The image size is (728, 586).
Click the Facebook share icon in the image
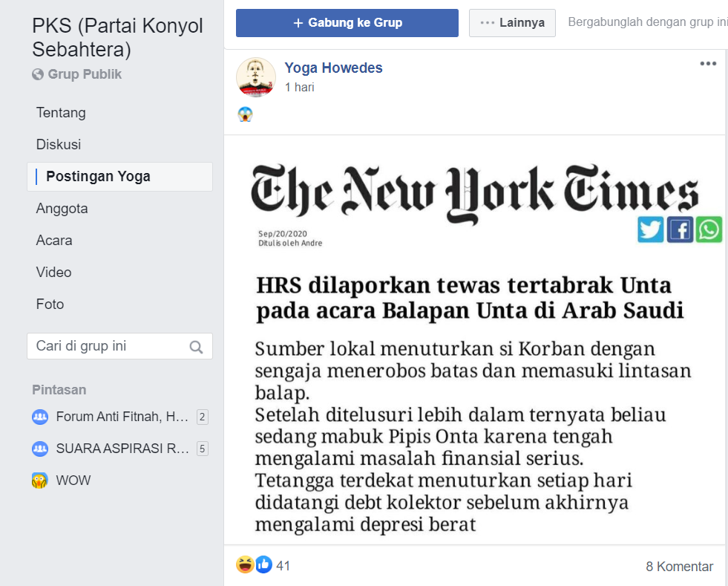tap(681, 229)
